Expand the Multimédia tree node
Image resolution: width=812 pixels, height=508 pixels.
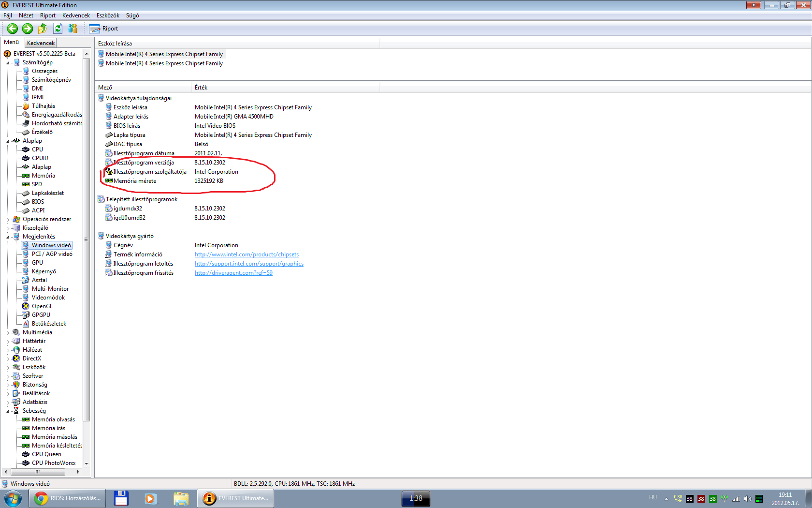tap(8, 333)
